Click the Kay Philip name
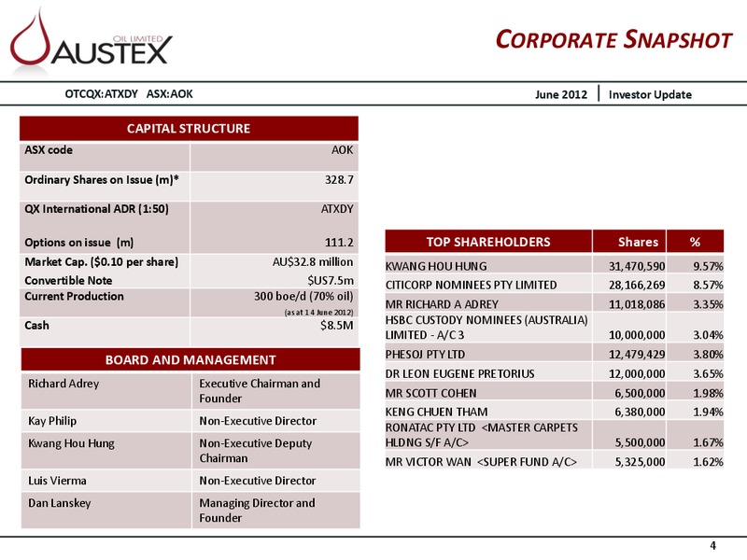747x560 pixels. [x=52, y=421]
